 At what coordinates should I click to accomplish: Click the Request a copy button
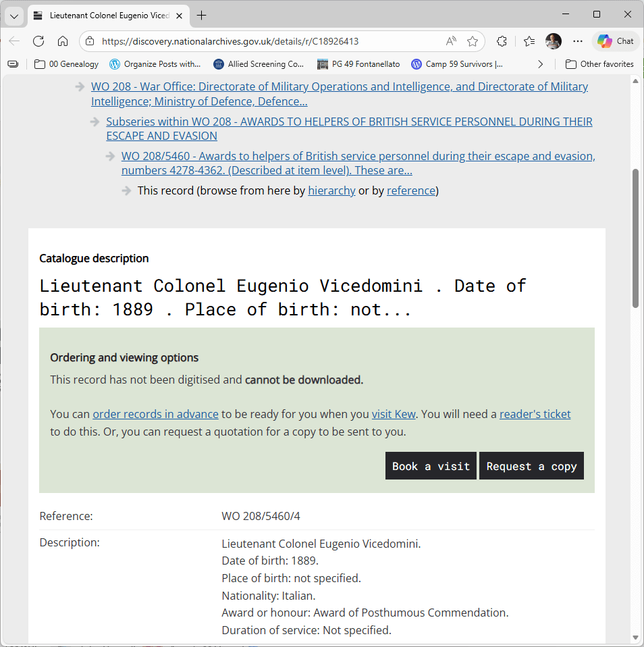[531, 466]
